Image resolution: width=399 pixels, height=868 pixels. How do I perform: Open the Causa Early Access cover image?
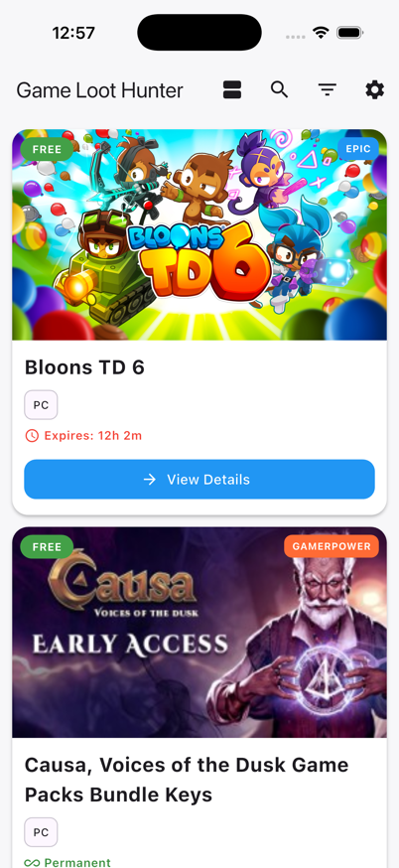(x=199, y=633)
